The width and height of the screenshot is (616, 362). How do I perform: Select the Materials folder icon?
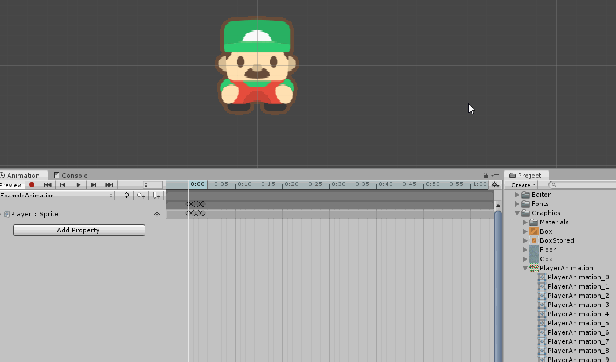(534, 222)
